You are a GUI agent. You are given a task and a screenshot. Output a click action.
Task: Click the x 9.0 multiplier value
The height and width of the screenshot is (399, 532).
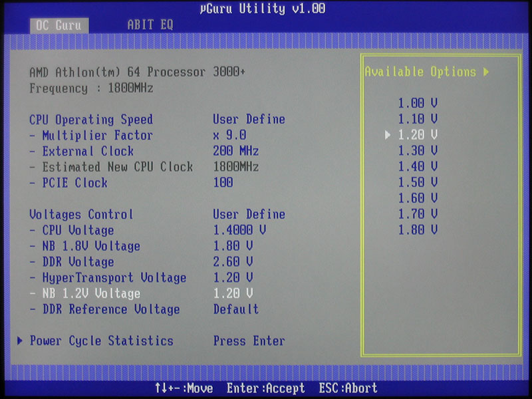point(229,135)
